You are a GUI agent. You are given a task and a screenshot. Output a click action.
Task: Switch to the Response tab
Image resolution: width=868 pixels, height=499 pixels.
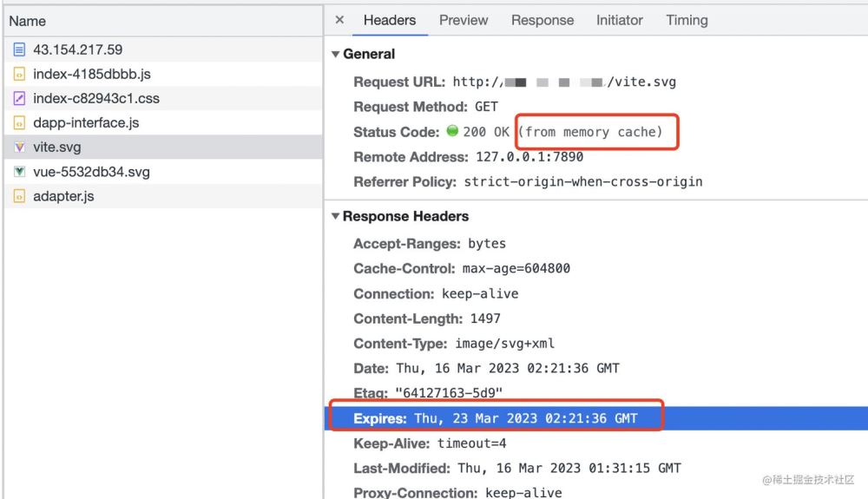click(542, 21)
